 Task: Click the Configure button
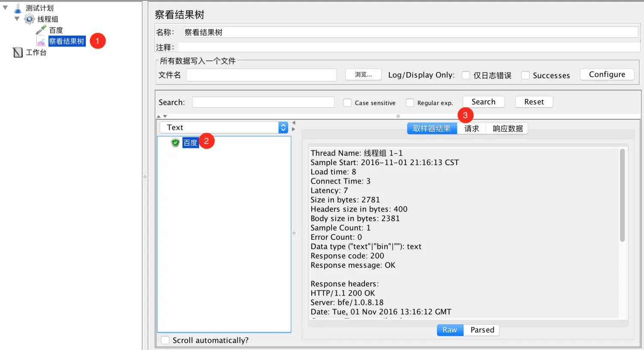point(607,74)
